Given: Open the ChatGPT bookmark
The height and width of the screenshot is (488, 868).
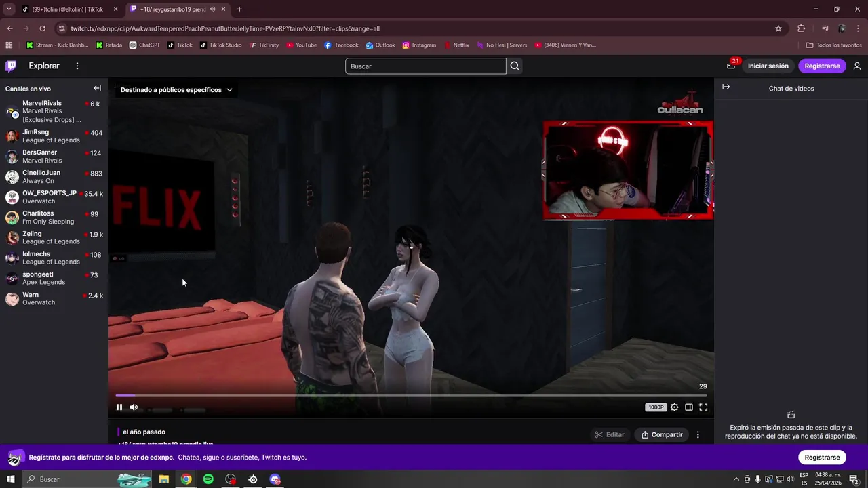Looking at the screenshot, I should tap(144, 45).
